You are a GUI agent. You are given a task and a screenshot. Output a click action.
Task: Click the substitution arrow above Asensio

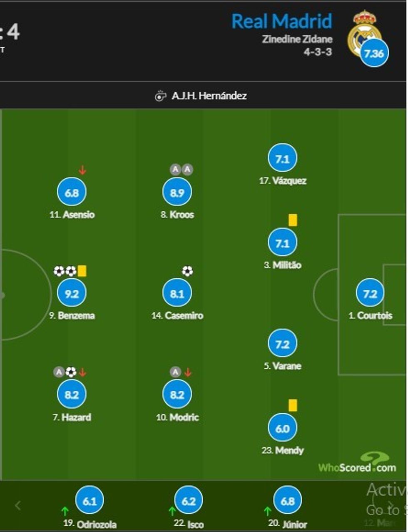(82, 170)
